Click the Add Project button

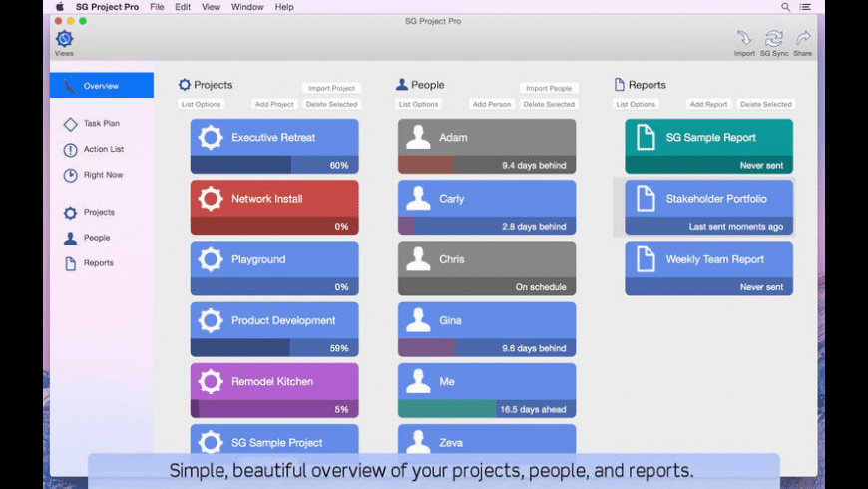tap(274, 104)
